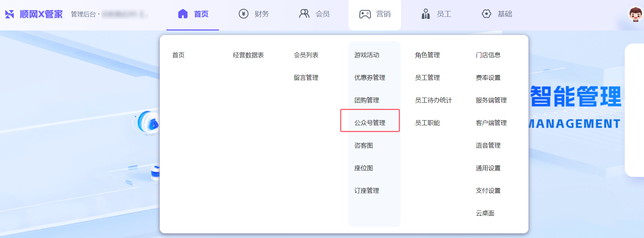The height and width of the screenshot is (238, 644).
Task: Open 游戏活动 menu item
Action: point(366,55)
